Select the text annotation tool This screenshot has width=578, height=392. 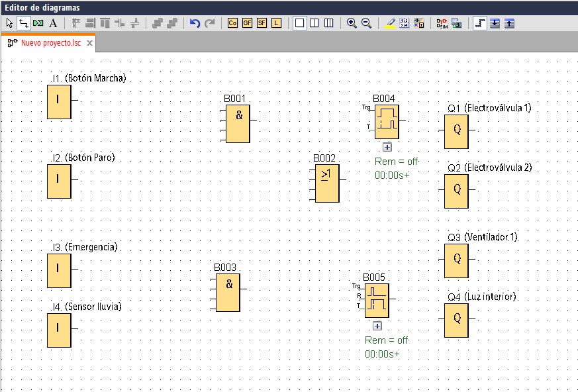click(53, 23)
